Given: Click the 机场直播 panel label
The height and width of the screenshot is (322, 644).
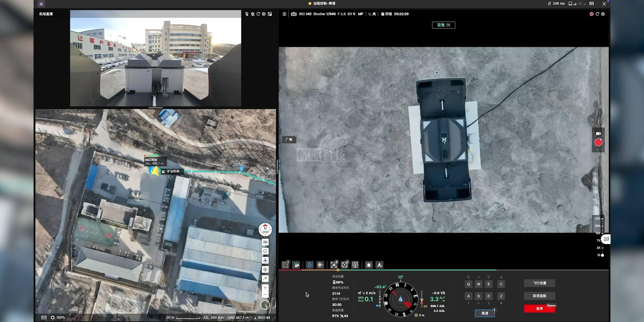Looking at the screenshot, I should tap(46, 14).
